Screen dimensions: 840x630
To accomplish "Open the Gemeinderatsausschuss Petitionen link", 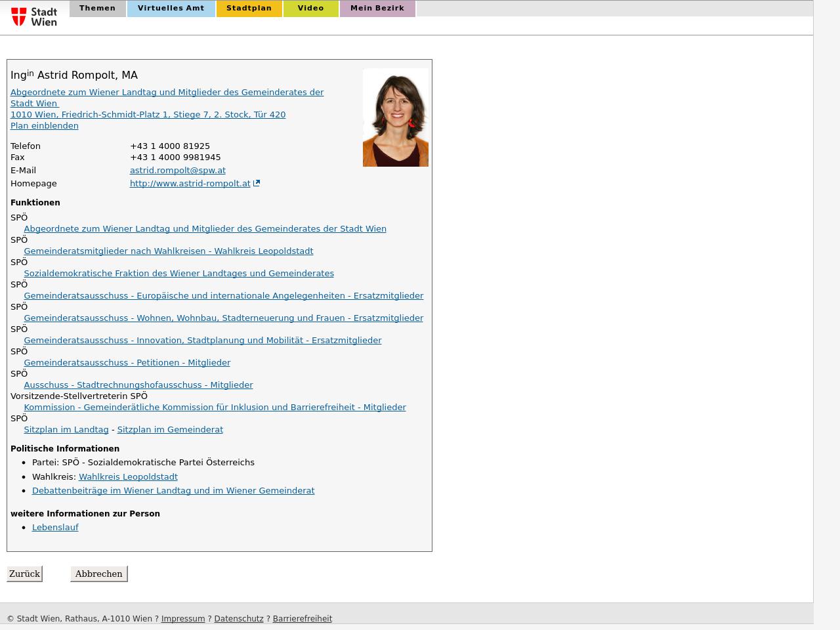I will pyautogui.click(x=127, y=363).
